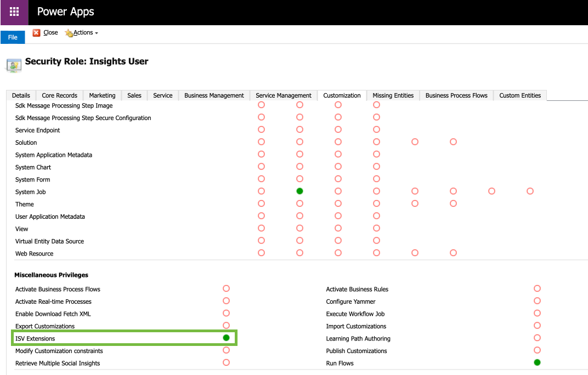Open the Power Apps app launcher waffle
Screen dimensions: 588x375
tap(14, 12)
